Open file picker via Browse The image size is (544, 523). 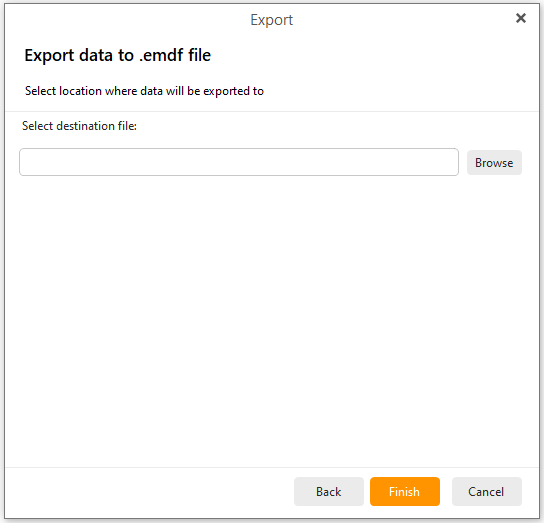click(494, 162)
